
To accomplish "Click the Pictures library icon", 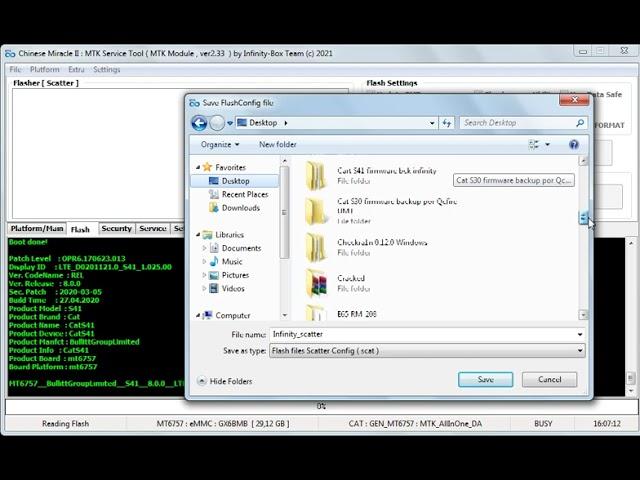I will point(214,275).
